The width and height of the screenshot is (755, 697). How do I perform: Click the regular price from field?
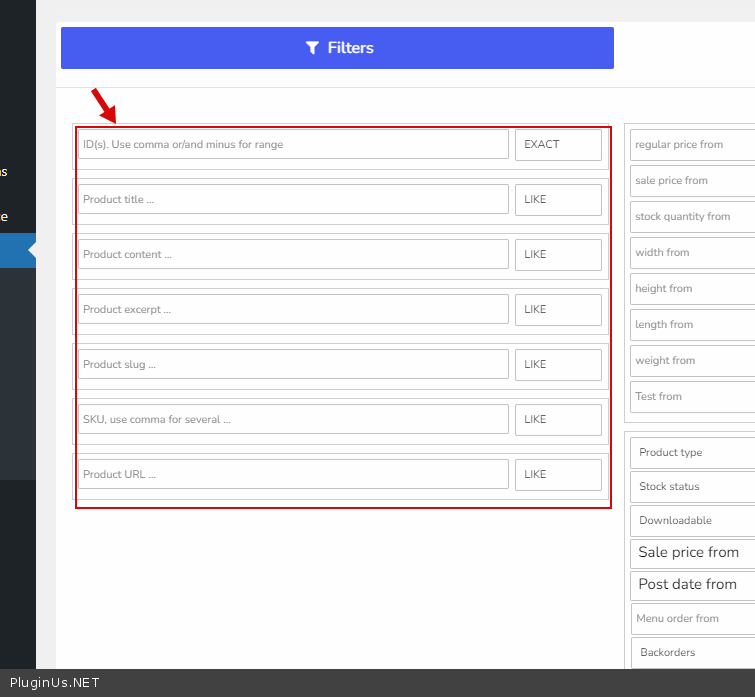(693, 144)
